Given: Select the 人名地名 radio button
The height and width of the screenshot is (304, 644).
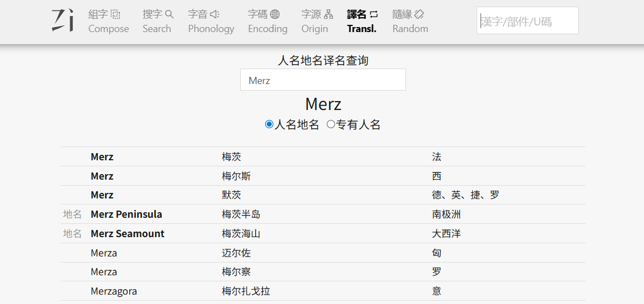Looking at the screenshot, I should [270, 124].
